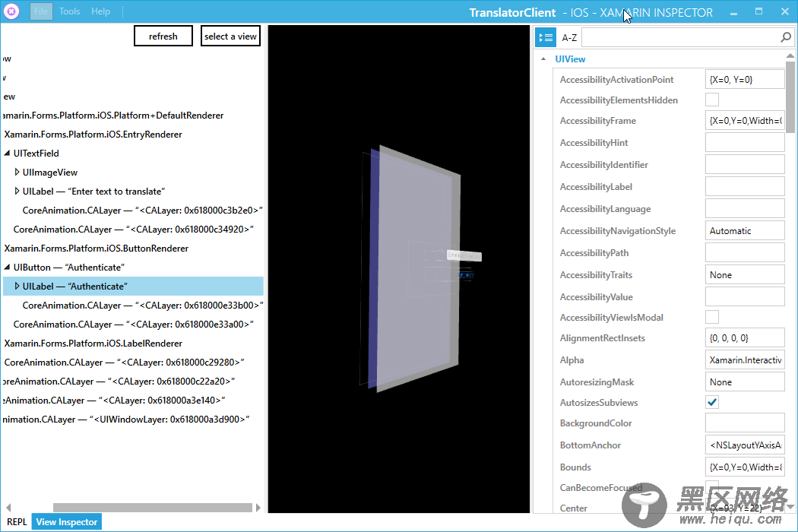Click the property search magnifier icon
This screenshot has width=798, height=532.
[786, 37]
